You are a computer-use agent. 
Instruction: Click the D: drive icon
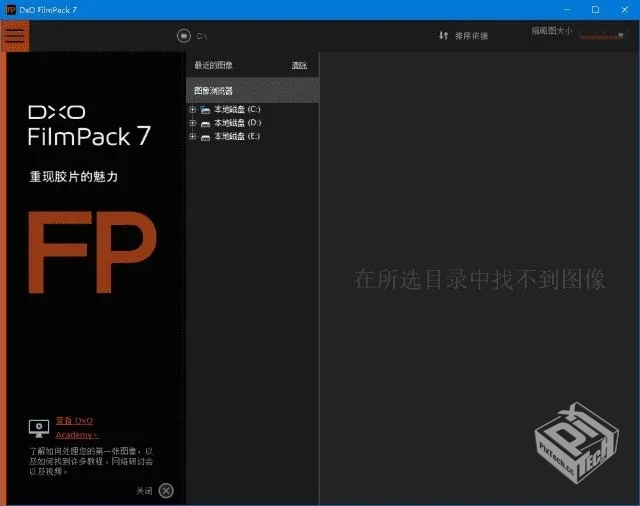tap(205, 123)
